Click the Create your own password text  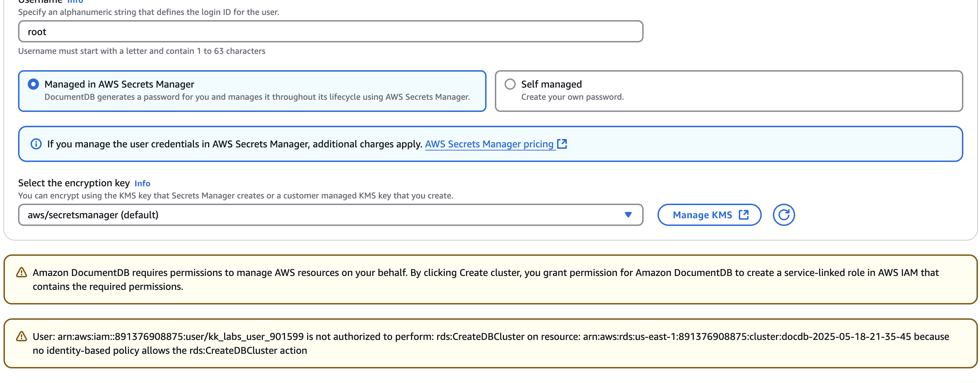(572, 97)
